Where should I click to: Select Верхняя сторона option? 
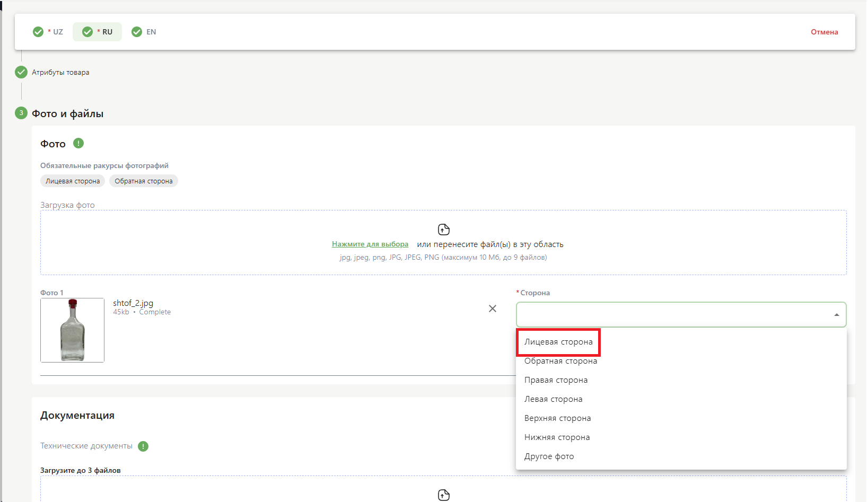[x=557, y=418]
